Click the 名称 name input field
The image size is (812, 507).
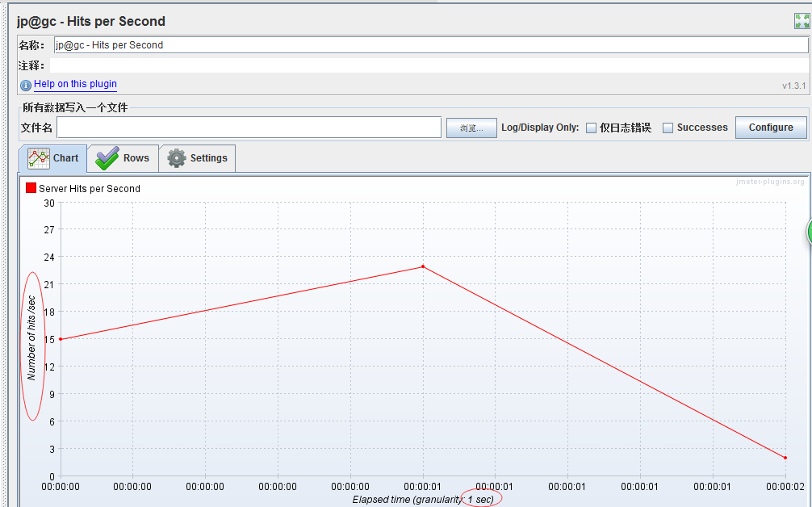coord(431,45)
